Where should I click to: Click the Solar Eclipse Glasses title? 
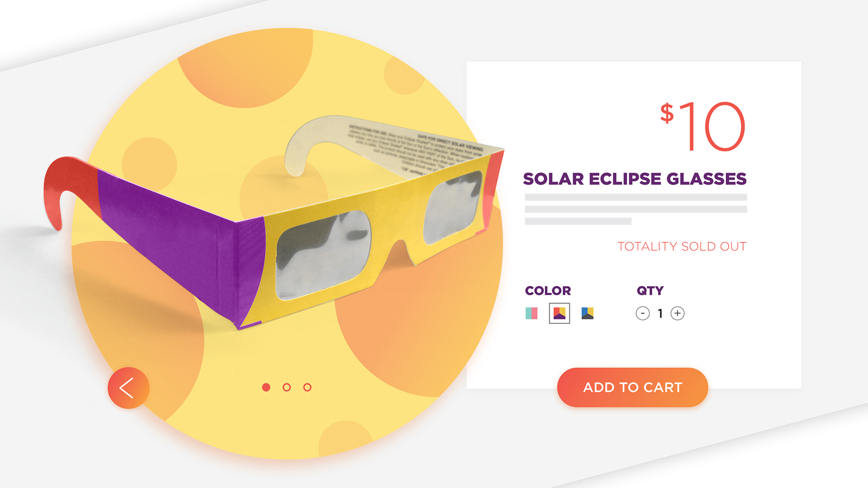(635, 179)
